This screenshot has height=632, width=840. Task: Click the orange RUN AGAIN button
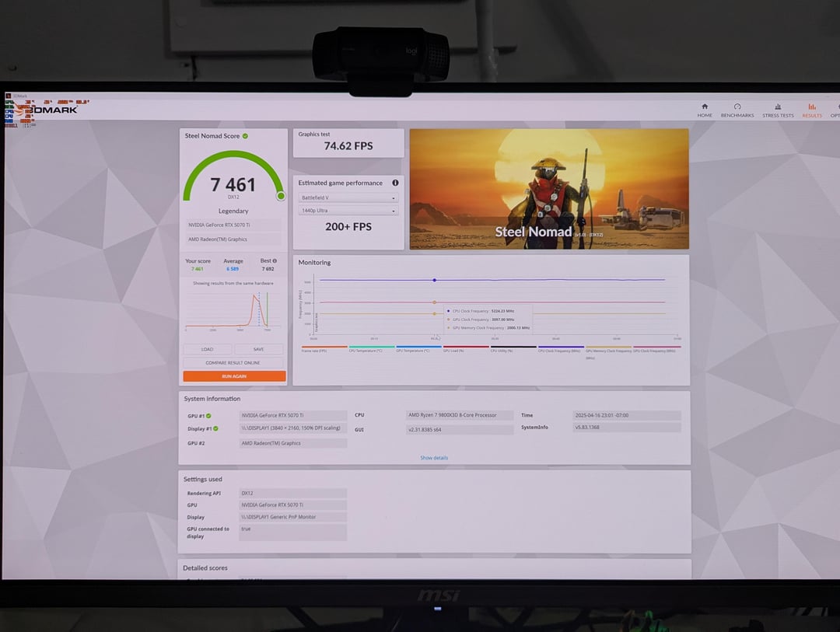click(234, 376)
